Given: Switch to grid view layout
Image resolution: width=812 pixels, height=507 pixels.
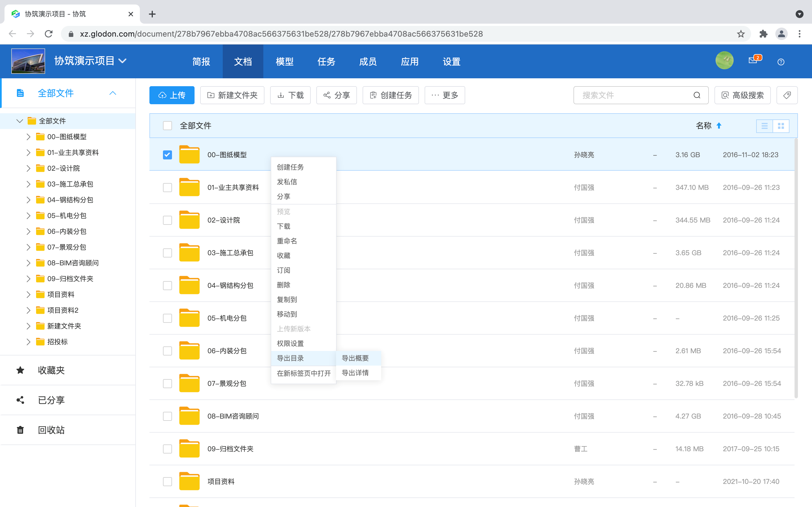Looking at the screenshot, I should [782, 126].
